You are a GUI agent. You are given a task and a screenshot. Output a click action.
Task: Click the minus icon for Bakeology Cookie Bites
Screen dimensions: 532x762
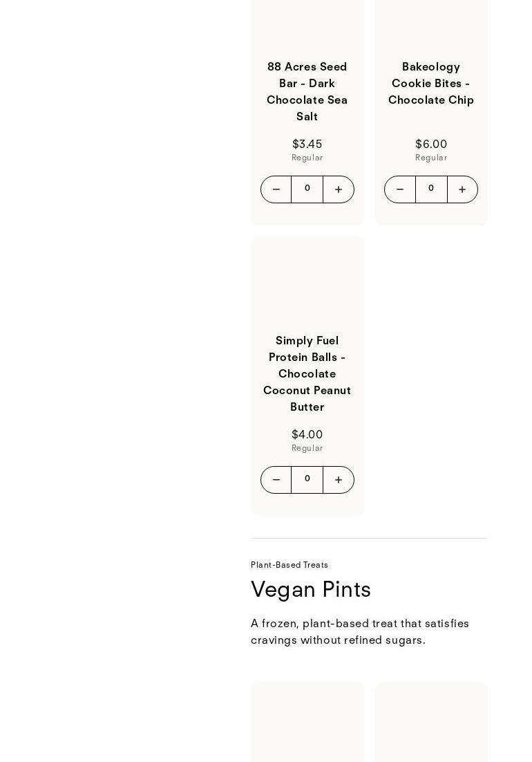400,189
